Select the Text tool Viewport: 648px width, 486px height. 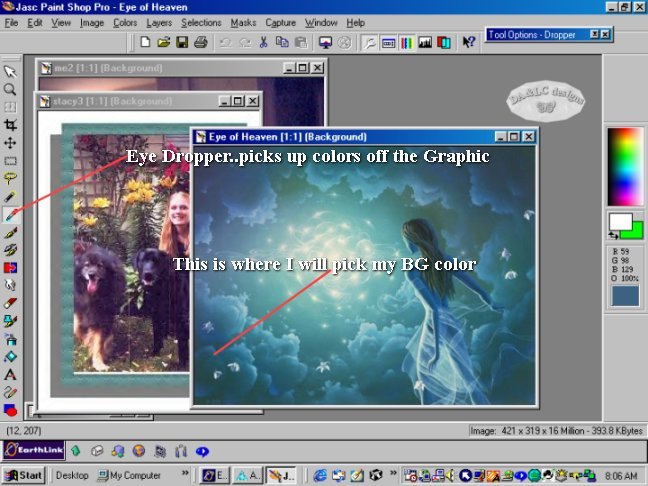10,374
